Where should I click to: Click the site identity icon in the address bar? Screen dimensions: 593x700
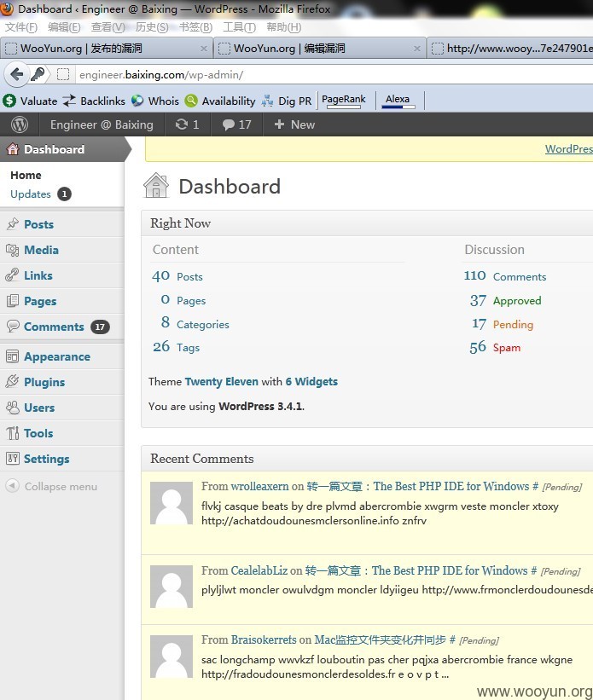coord(63,74)
